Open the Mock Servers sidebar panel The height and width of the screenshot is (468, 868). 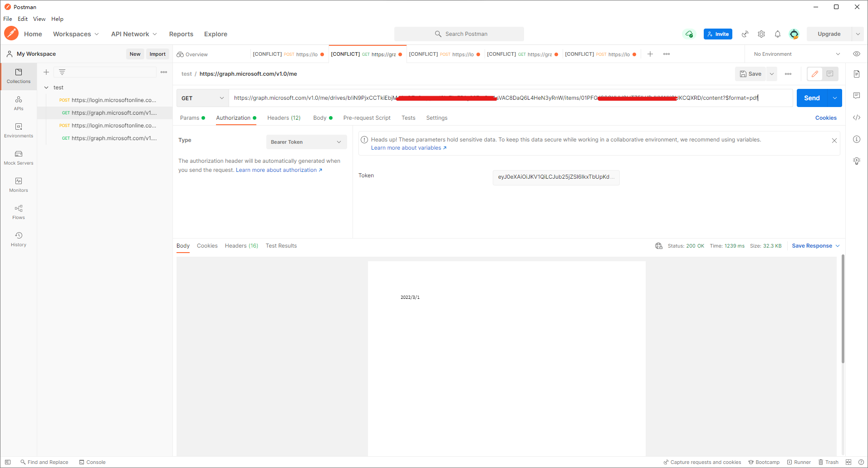[x=19, y=158]
